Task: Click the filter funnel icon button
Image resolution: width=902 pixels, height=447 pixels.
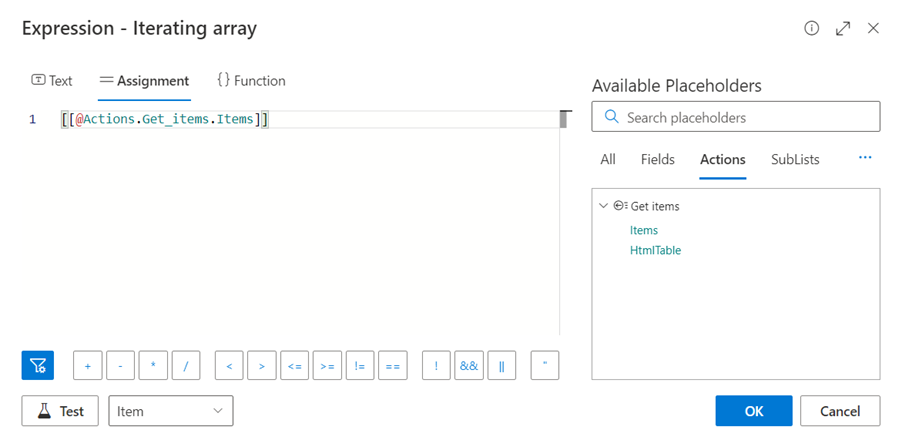Action: (38, 366)
